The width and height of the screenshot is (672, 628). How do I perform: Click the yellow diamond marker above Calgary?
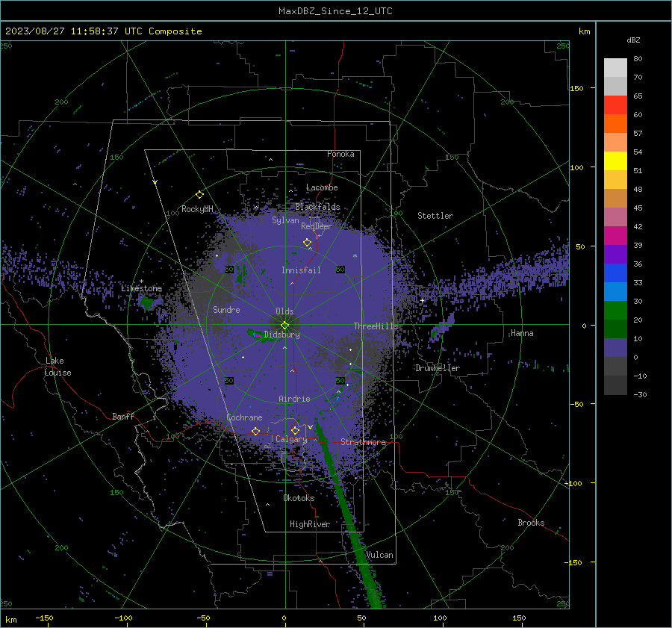(295, 430)
